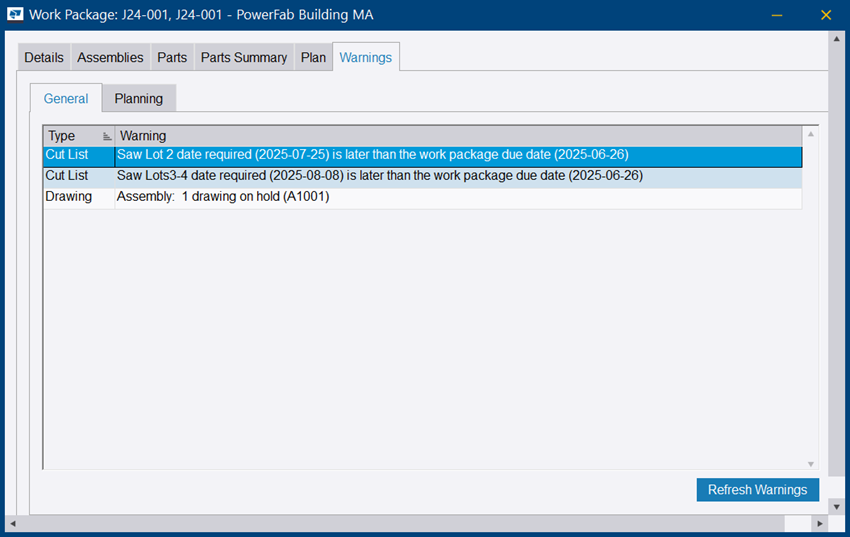Select the Saw Lot 2 warning row
The height and width of the screenshot is (537, 850).
tap(422, 156)
